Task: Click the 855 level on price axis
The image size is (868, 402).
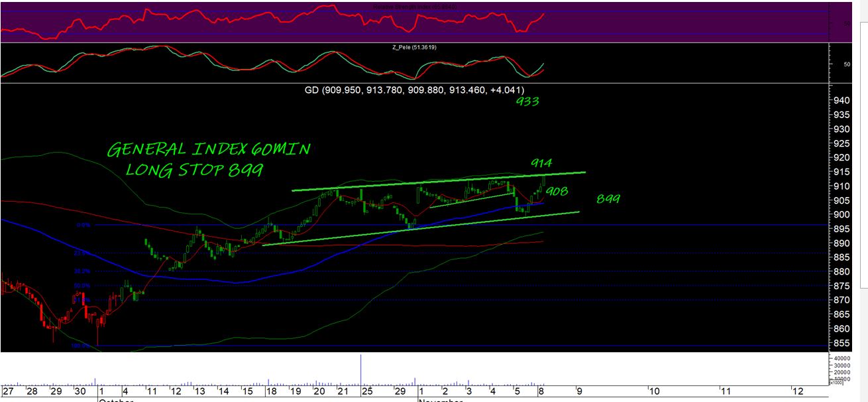Action: click(x=841, y=343)
